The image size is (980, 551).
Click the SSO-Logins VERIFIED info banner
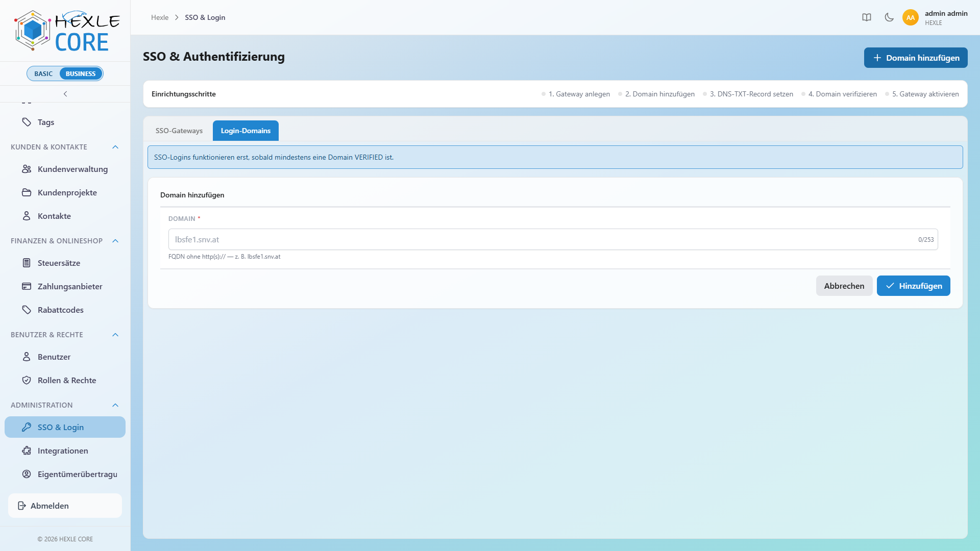tap(555, 157)
